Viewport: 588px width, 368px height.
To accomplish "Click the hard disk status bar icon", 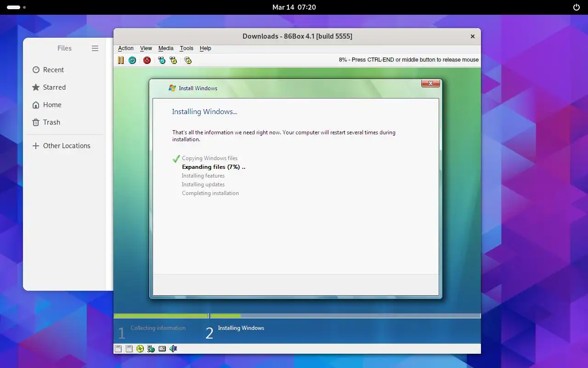I will pos(162,349).
